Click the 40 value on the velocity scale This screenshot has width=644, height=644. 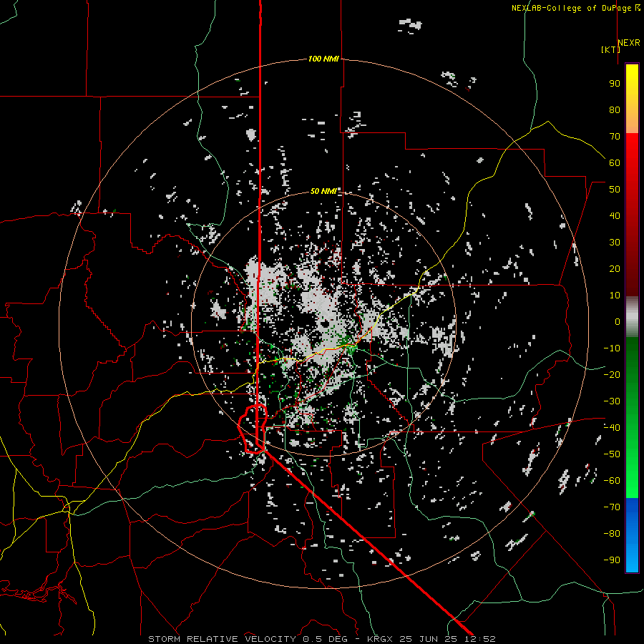(615, 216)
